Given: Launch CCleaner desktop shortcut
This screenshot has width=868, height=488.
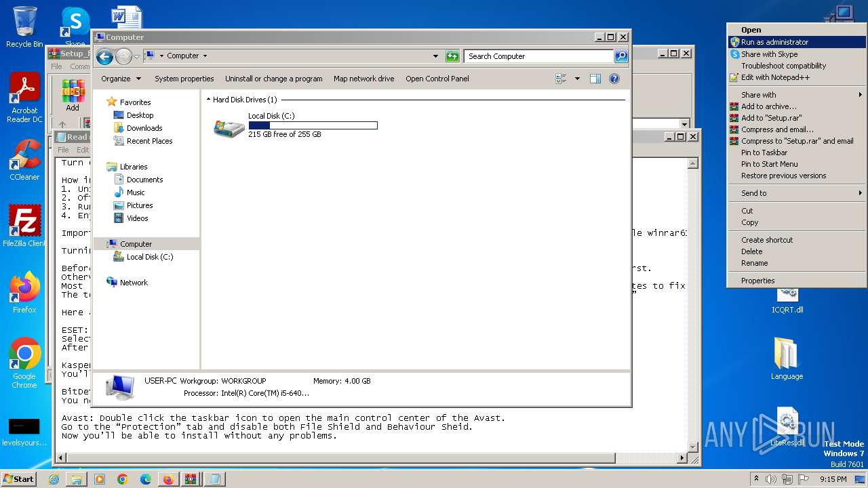Looking at the screenshot, I should (25, 160).
